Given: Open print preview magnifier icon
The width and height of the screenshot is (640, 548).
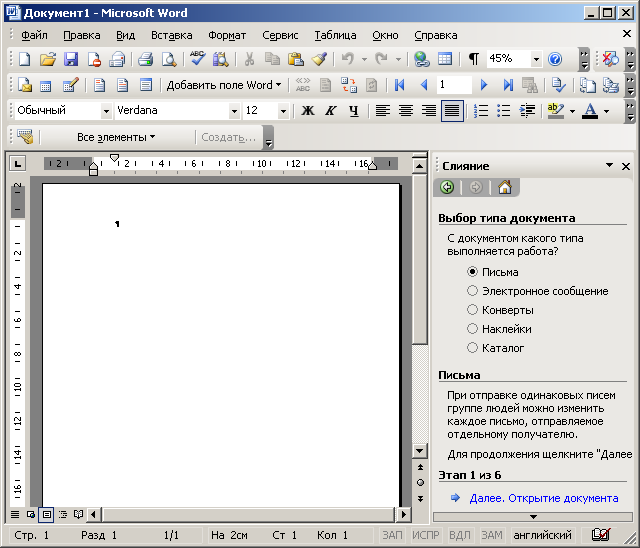Looking at the screenshot, I should click(169, 60).
